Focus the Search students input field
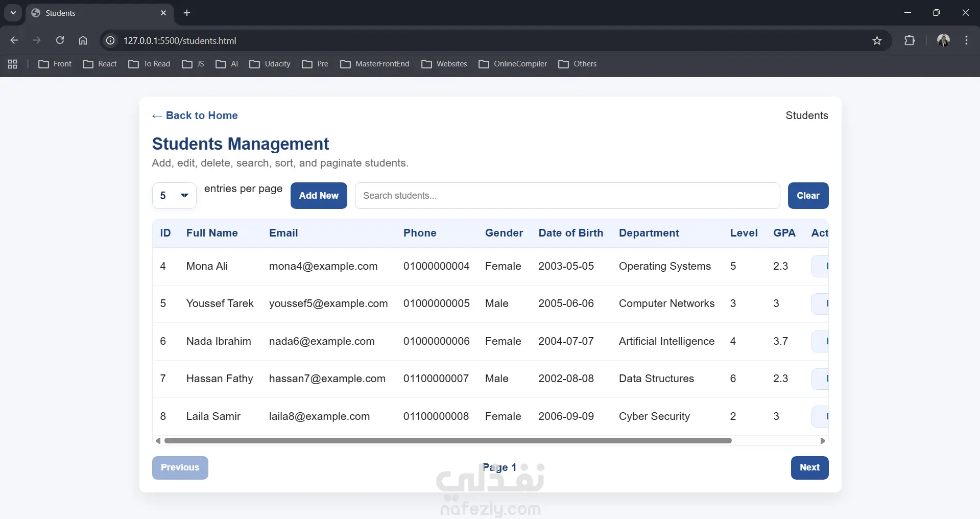The height and width of the screenshot is (519, 980). (x=567, y=196)
